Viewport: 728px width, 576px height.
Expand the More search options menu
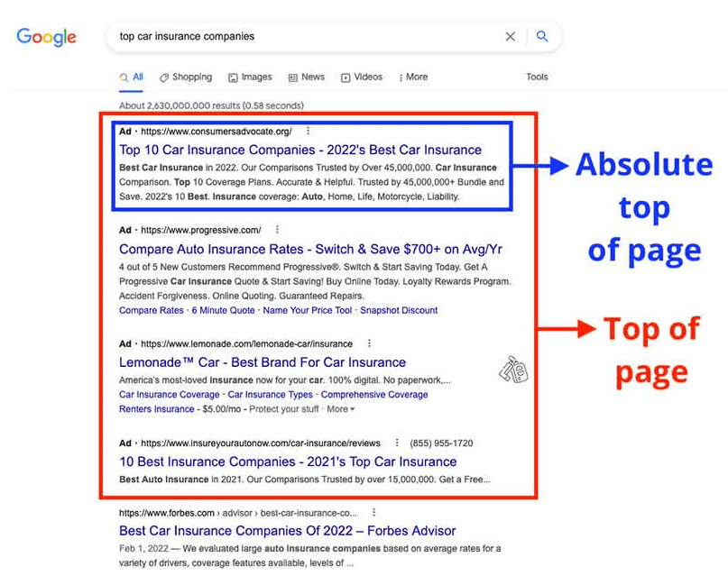(x=413, y=77)
